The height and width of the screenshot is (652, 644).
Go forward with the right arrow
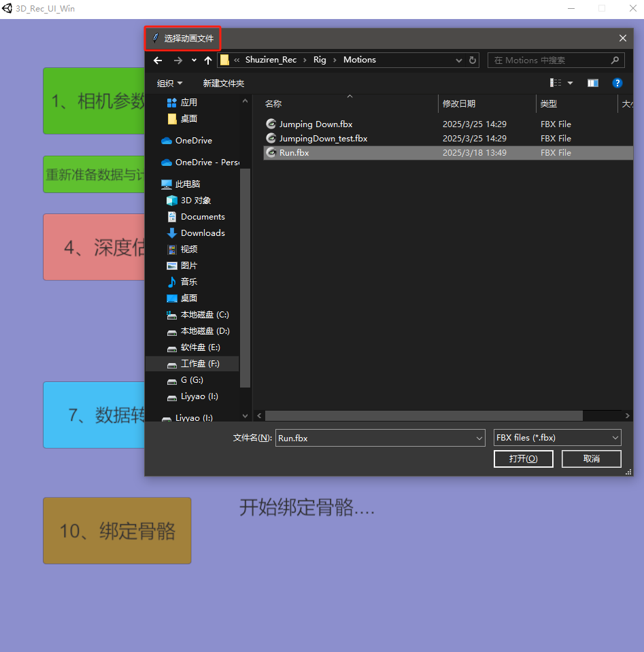pyautogui.click(x=178, y=61)
